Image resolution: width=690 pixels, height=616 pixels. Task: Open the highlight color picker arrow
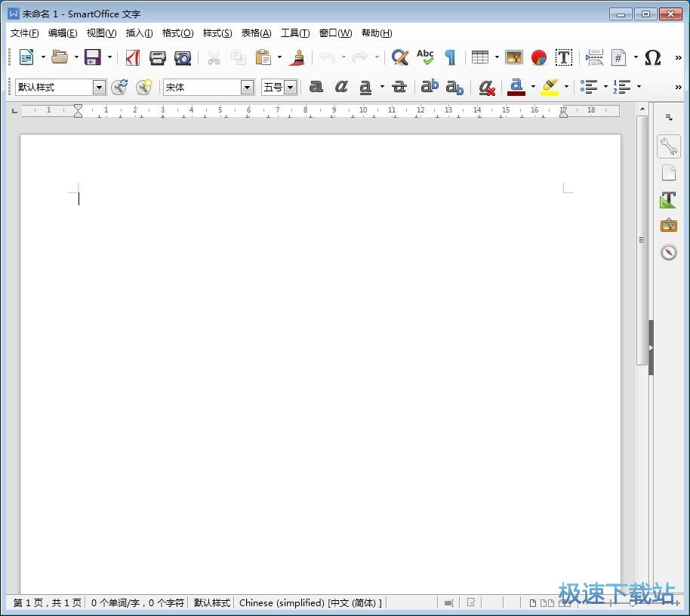[x=566, y=87]
